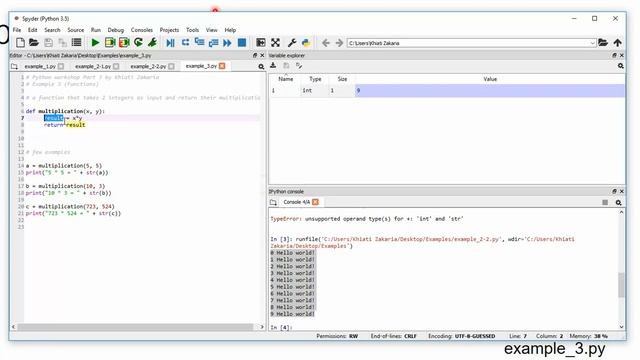
Task: Switch to the example_2-2.py tab
Action: point(148,66)
